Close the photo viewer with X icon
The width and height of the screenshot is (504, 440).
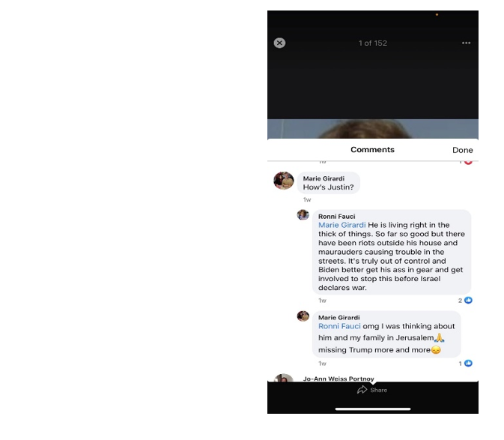click(279, 43)
